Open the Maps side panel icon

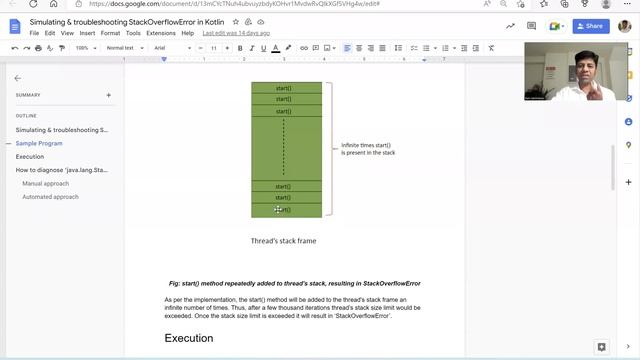(629, 145)
